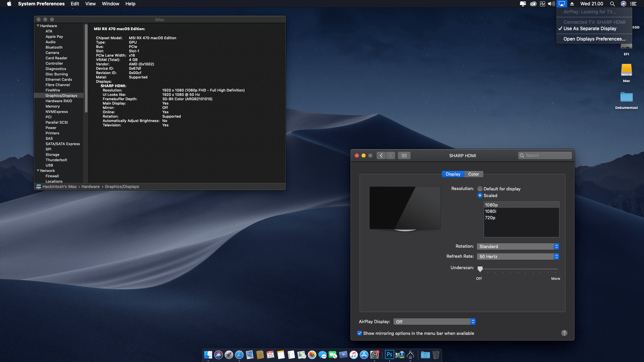Image resolution: width=644 pixels, height=362 pixels.
Task: Launch Safari from the Dock
Action: 239,355
